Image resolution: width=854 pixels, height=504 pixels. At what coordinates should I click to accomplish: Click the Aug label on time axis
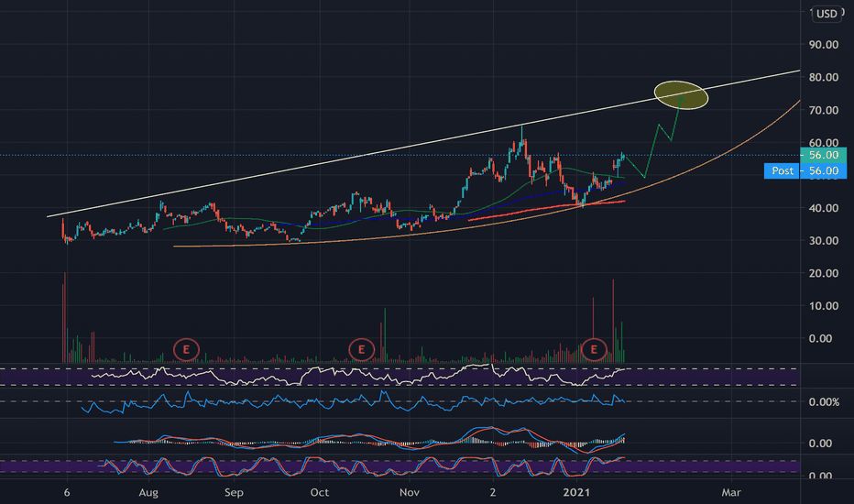pyautogui.click(x=148, y=493)
